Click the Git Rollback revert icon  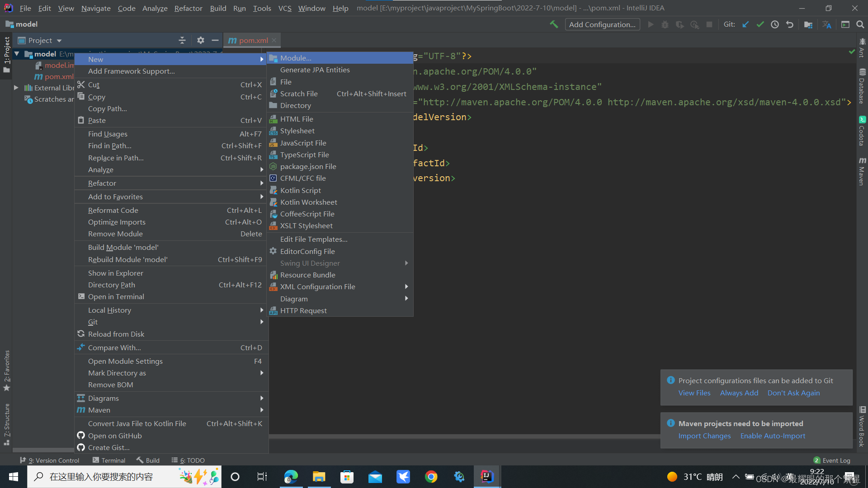click(790, 24)
